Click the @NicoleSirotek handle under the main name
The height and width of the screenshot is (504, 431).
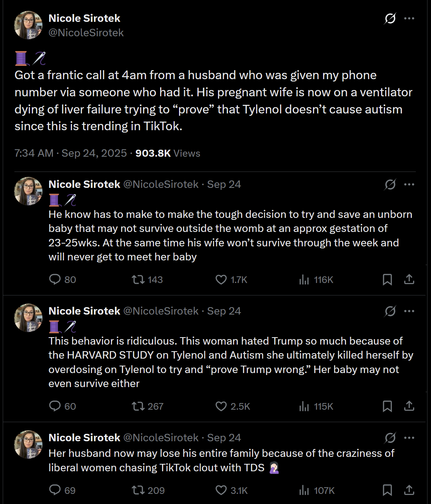86,33
